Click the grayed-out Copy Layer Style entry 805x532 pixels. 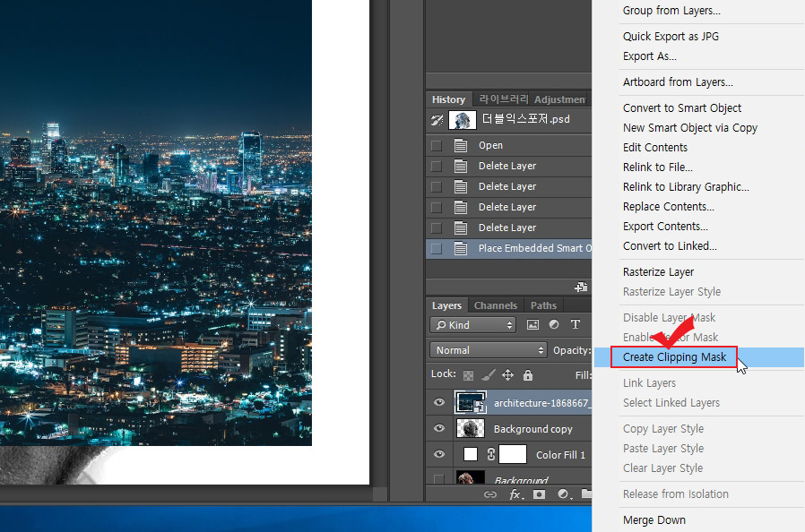[x=663, y=429]
